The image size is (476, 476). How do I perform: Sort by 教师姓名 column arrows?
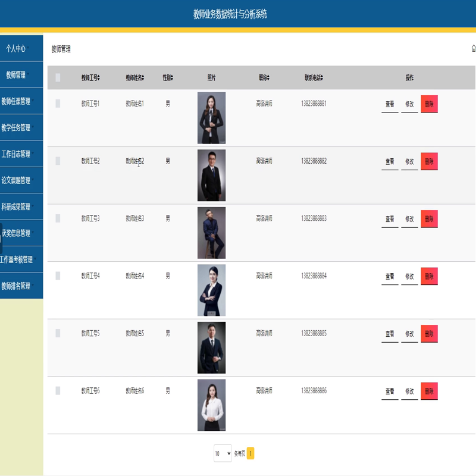point(143,78)
